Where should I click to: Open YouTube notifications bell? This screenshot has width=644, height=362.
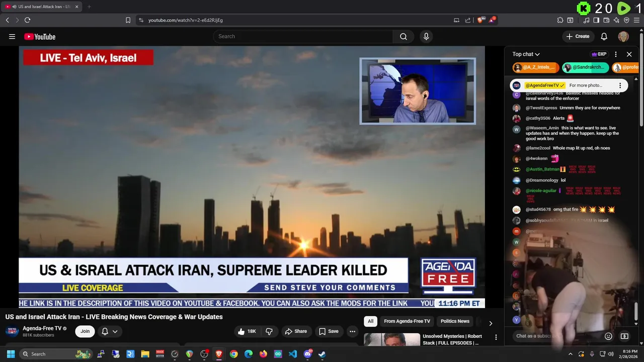pos(604,36)
